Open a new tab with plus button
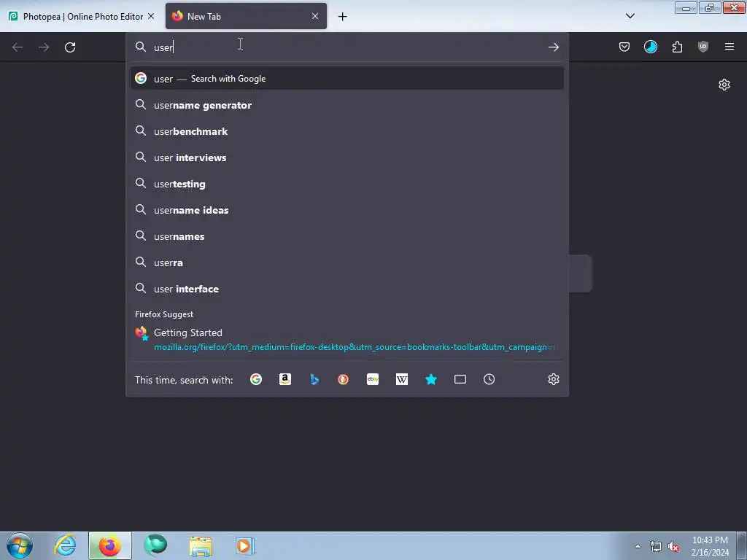 point(343,17)
